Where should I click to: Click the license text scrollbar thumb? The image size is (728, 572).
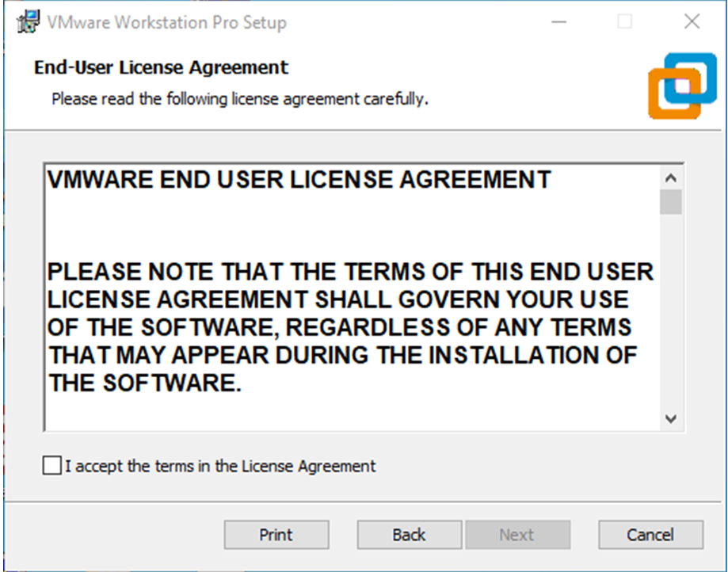tap(670, 201)
